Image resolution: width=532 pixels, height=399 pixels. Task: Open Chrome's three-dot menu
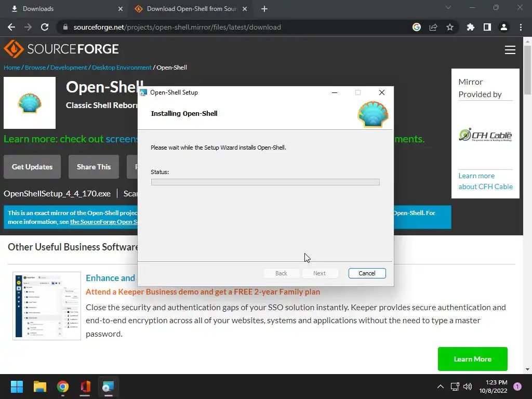tap(521, 27)
